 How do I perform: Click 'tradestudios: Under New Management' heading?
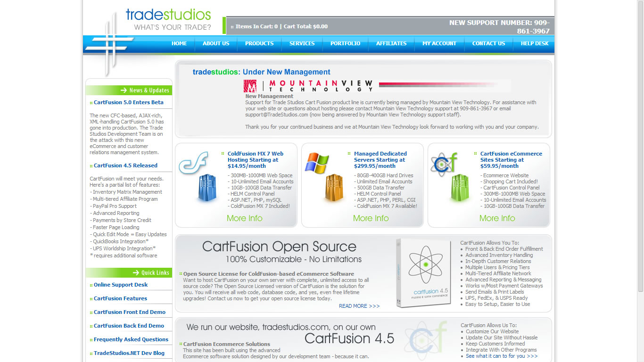tap(262, 72)
